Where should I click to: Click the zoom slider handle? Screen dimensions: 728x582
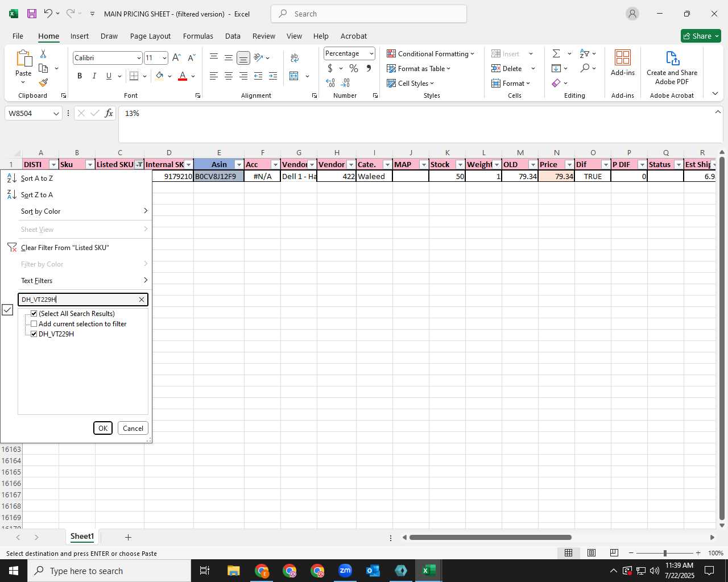[x=664, y=553]
